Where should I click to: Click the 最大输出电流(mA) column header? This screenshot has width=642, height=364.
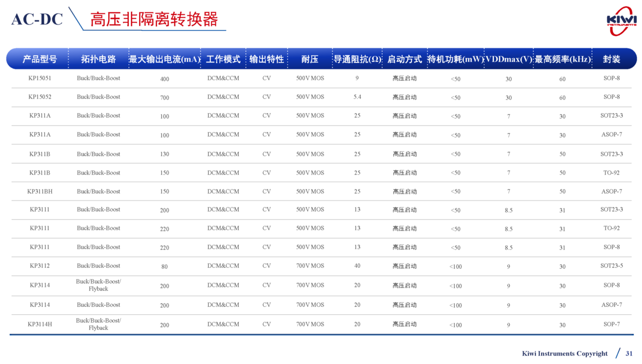point(164,59)
